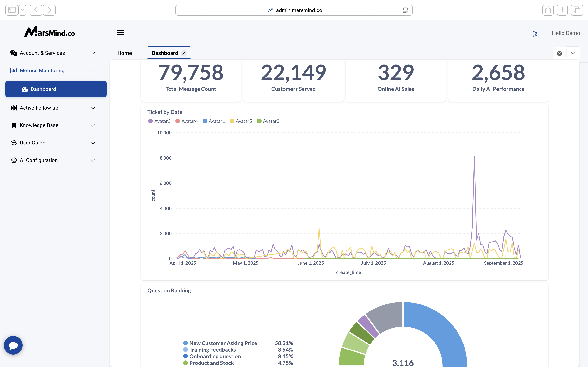Close the Dashboard tab
Viewport: 588px width, 367px height.
[184, 53]
